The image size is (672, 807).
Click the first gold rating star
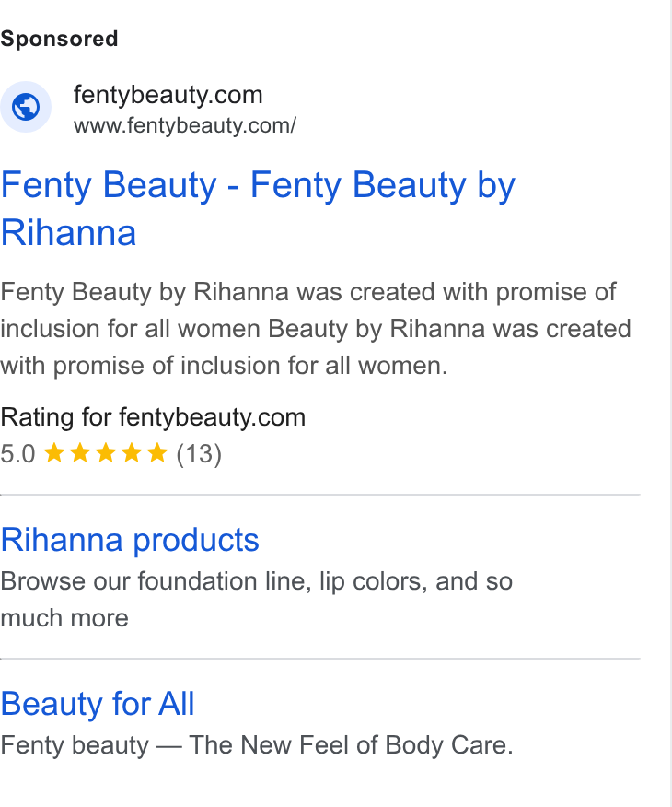click(x=54, y=453)
